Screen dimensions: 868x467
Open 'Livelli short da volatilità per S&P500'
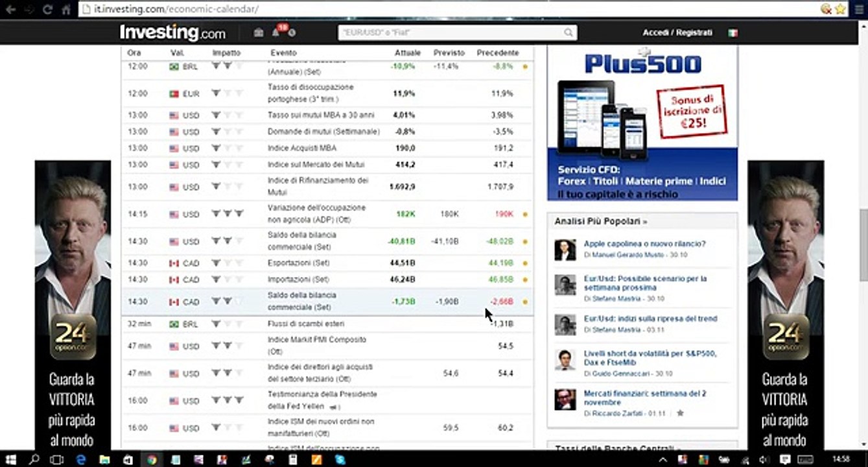click(x=650, y=358)
